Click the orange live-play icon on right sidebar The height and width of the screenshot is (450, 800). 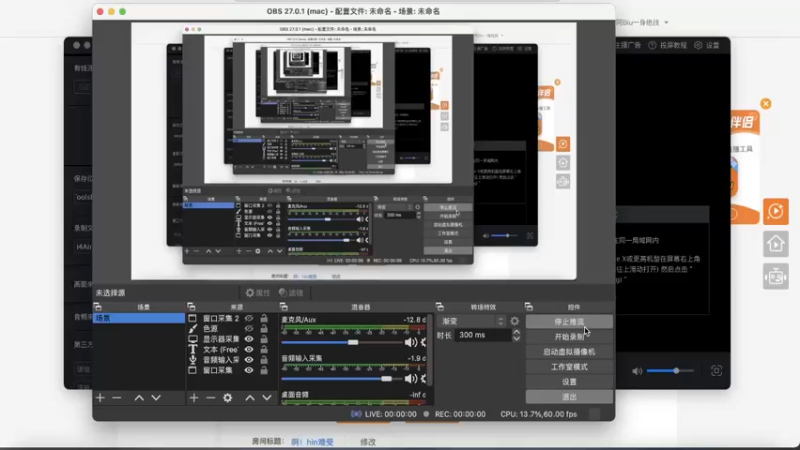click(776, 211)
